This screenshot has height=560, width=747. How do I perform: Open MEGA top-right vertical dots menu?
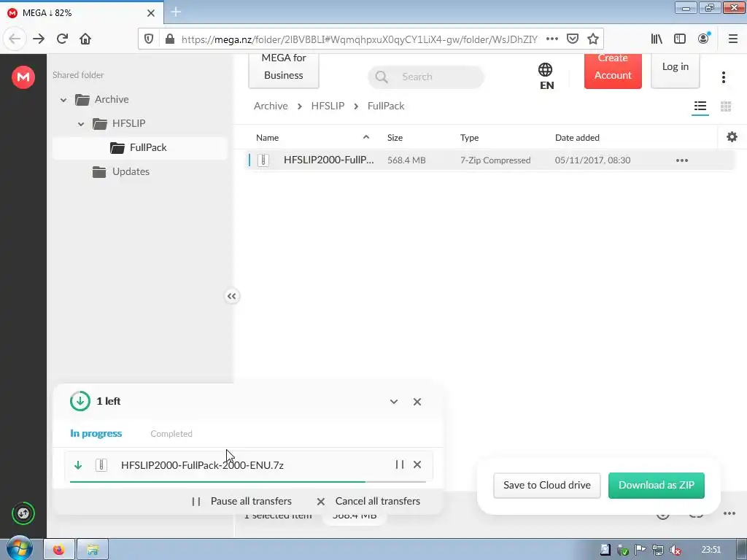pos(723,77)
